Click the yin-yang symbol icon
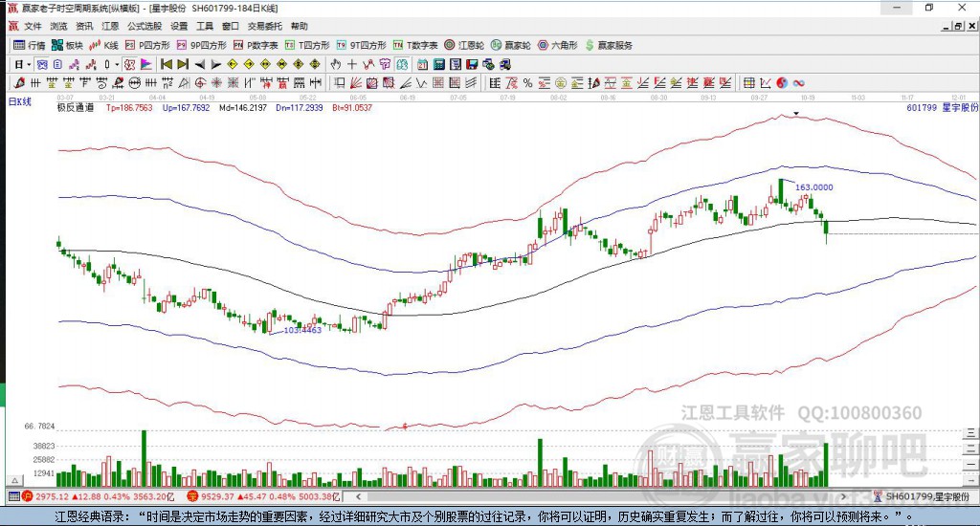This screenshot has width=980, height=526. (781, 82)
